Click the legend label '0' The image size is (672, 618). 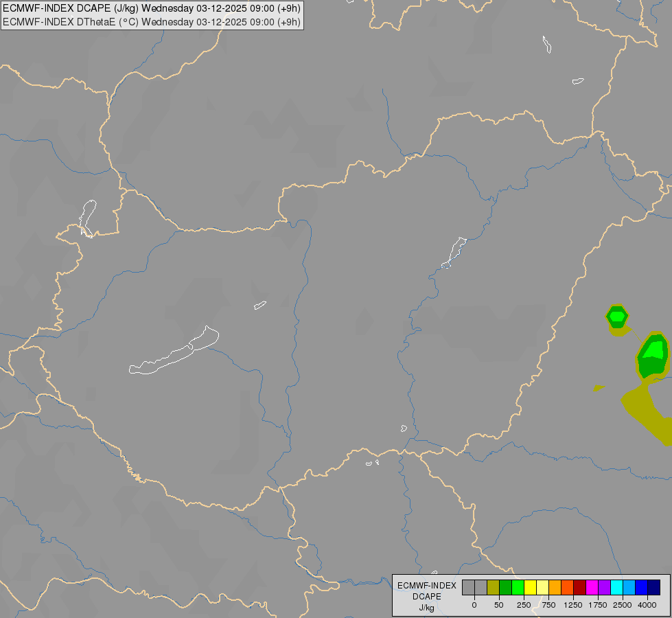[474, 605]
